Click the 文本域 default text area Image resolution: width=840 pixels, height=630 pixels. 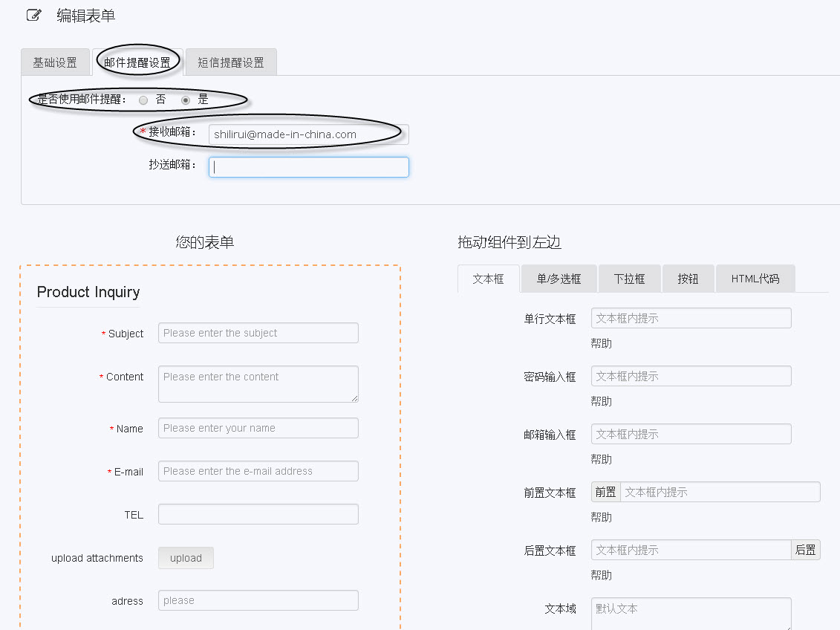(x=691, y=611)
